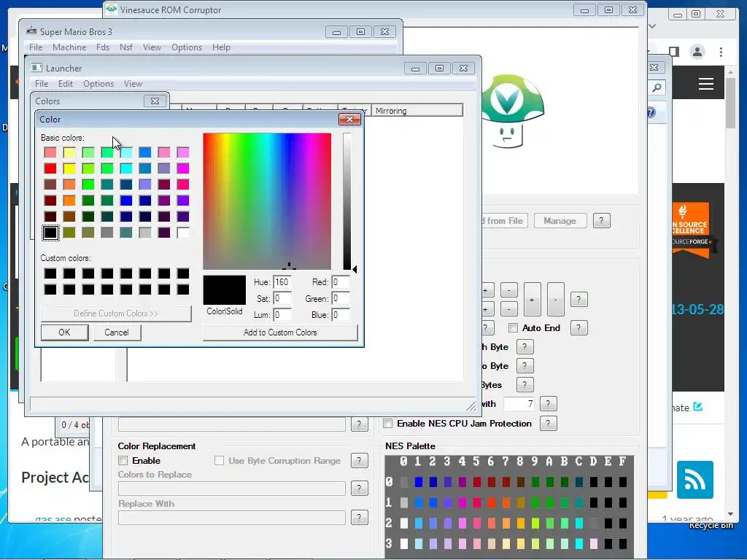Click Manage button in Vinesauce ROM Corruptor
Image resolution: width=747 pixels, height=560 pixels.
pyautogui.click(x=560, y=221)
